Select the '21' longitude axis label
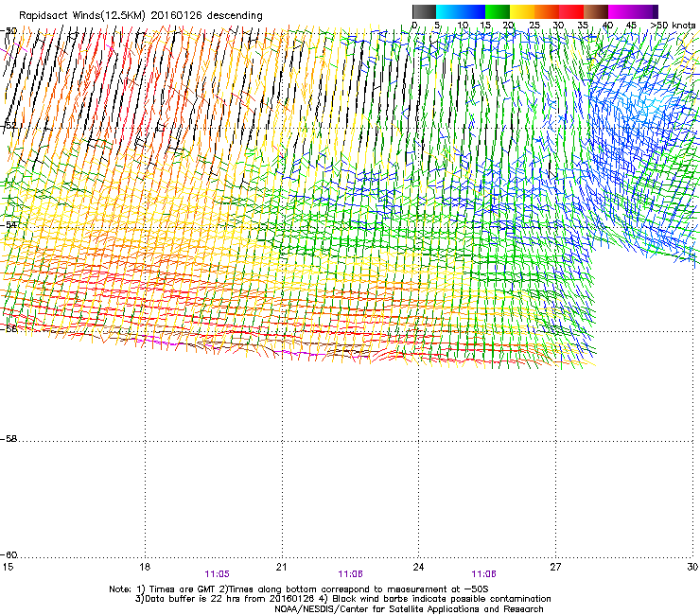 [x=281, y=567]
